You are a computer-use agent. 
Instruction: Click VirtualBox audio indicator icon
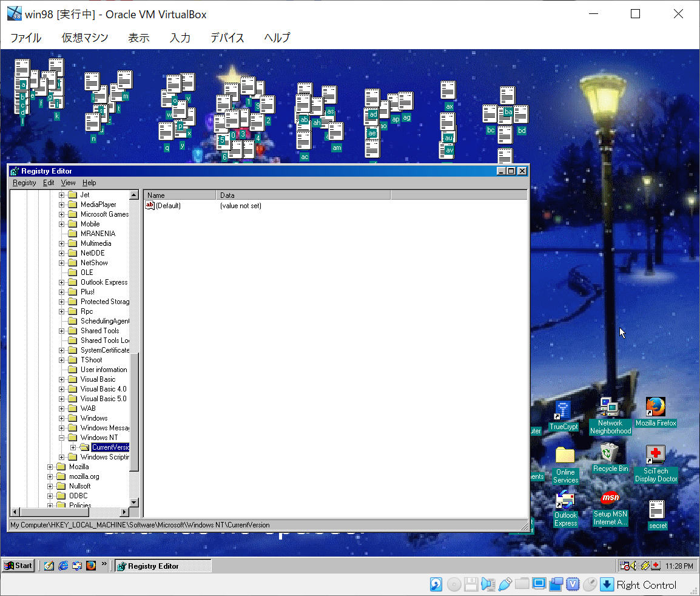tap(488, 584)
